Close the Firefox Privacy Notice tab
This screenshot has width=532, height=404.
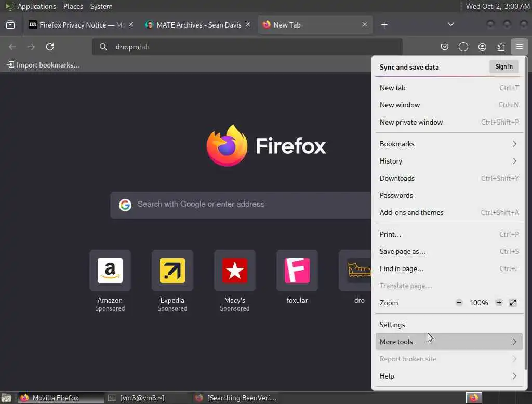[131, 24]
